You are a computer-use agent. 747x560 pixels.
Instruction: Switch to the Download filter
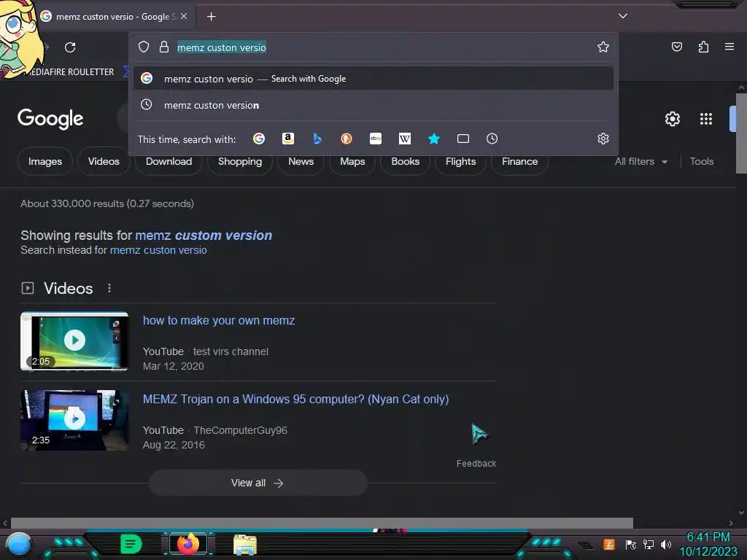point(169,161)
